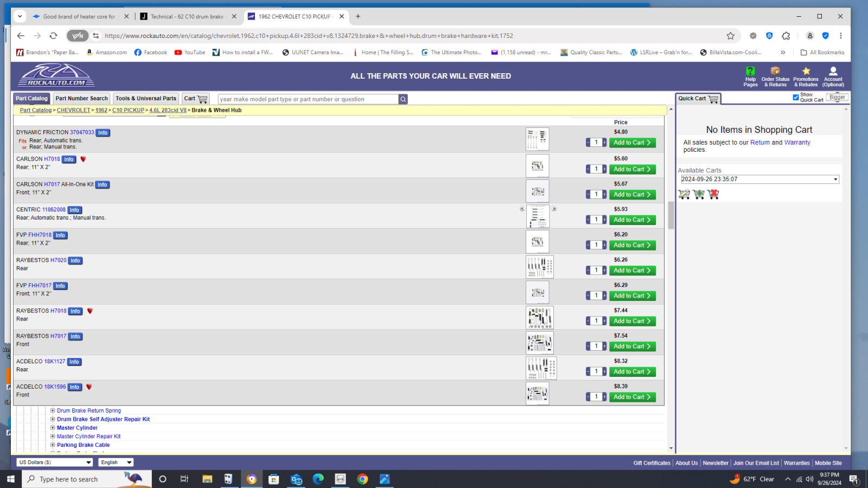
Task: Show next image for CENTRIC 11862008
Action: (x=554, y=209)
